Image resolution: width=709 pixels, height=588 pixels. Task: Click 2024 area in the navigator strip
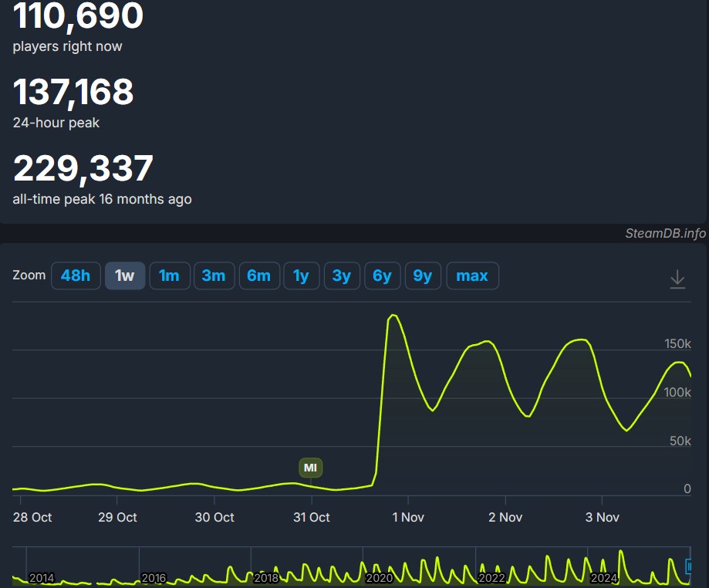(604, 577)
